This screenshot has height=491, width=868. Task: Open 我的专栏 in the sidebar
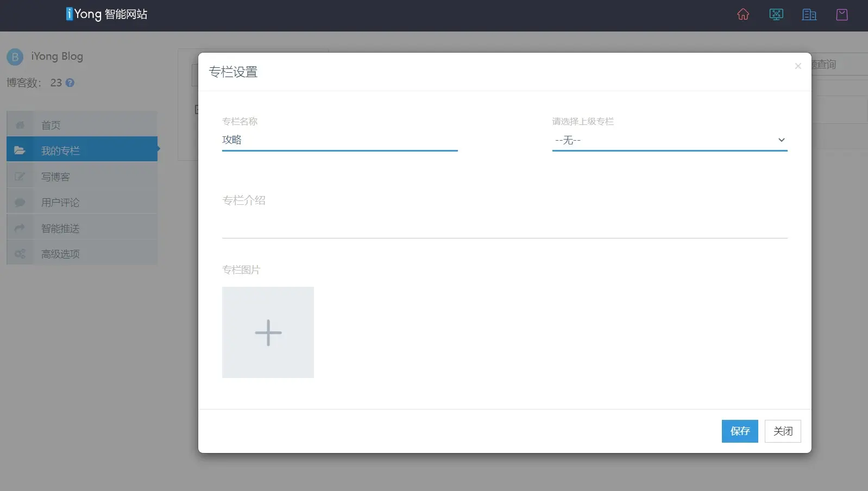point(60,151)
